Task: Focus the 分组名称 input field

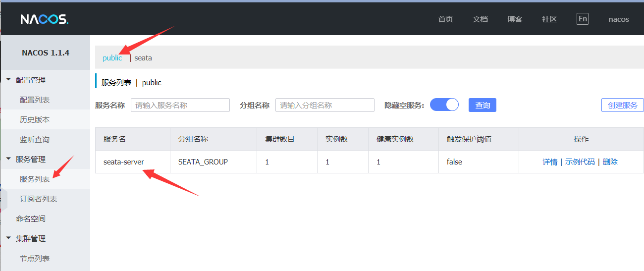Action: 325,105
